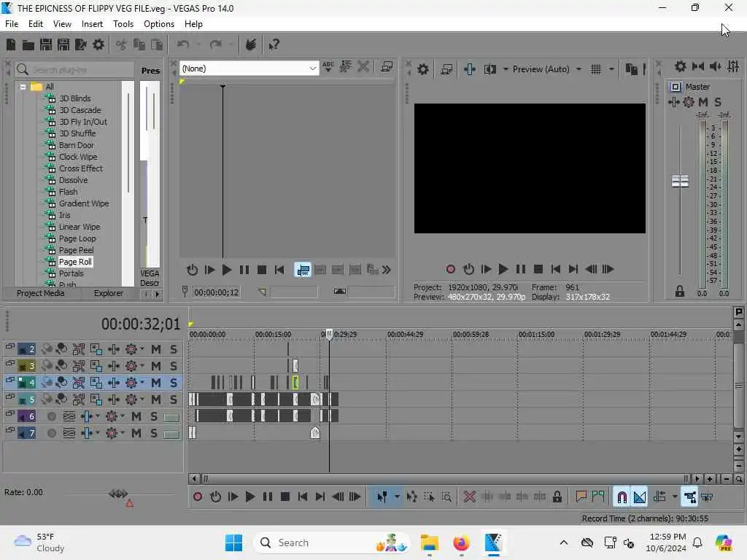The width and height of the screenshot is (747, 560).
Task: Click the Redo arrow in the main toolbar
Action: [216, 44]
